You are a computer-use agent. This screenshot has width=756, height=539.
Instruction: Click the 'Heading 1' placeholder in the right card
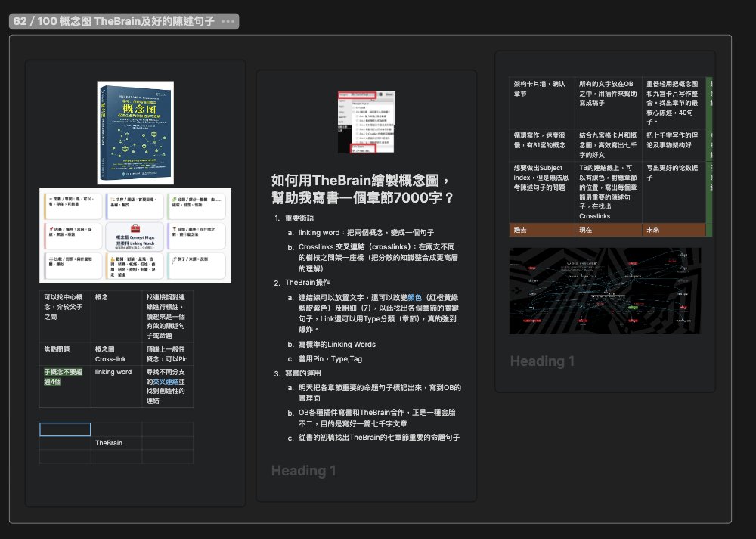coord(542,361)
